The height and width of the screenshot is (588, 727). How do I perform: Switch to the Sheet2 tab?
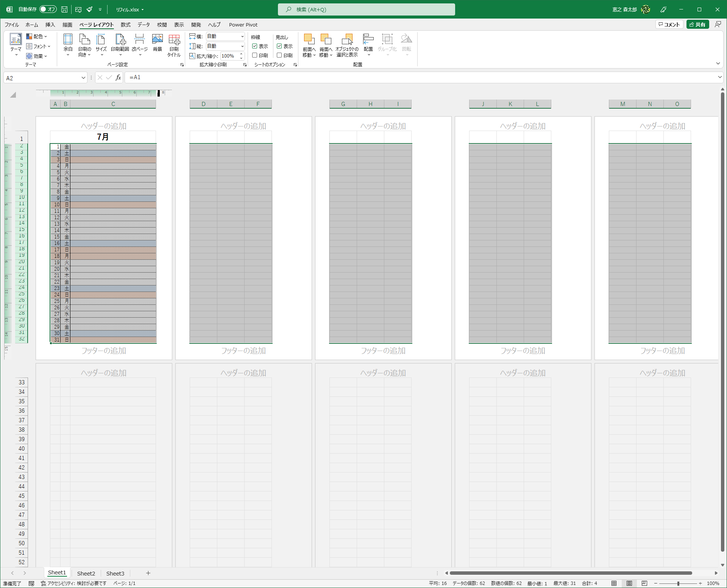coord(86,573)
